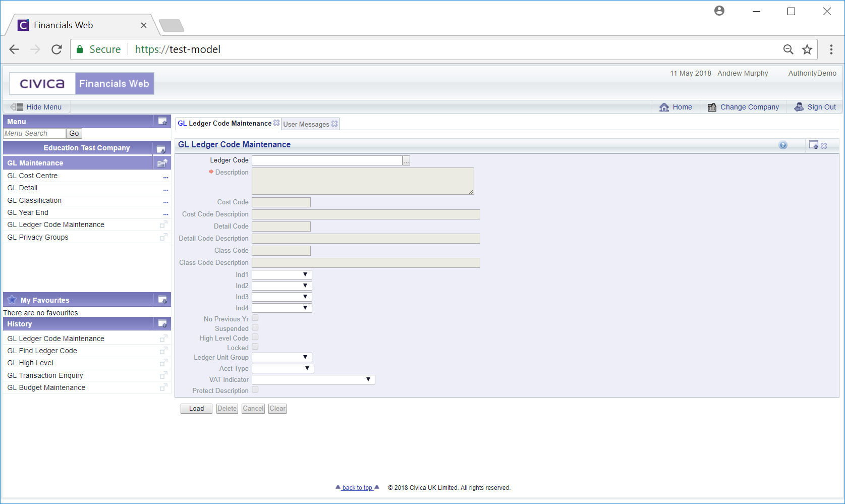Open GL Privacy Groups menu item
The height and width of the screenshot is (504, 845).
[38, 237]
